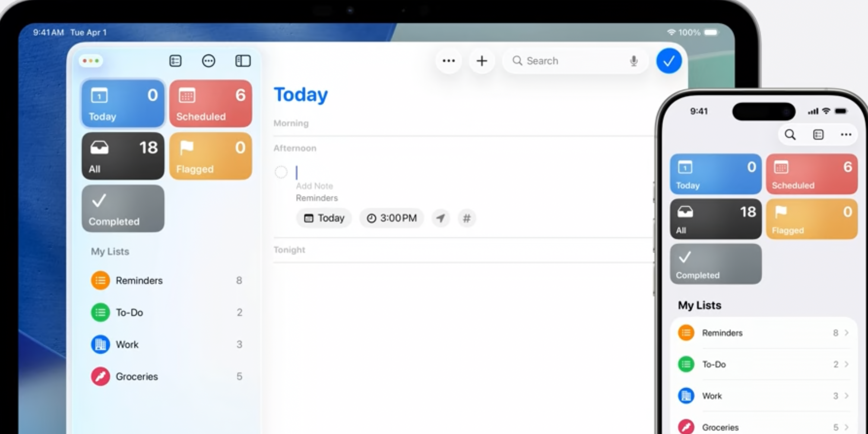Click the Today page title

301,95
